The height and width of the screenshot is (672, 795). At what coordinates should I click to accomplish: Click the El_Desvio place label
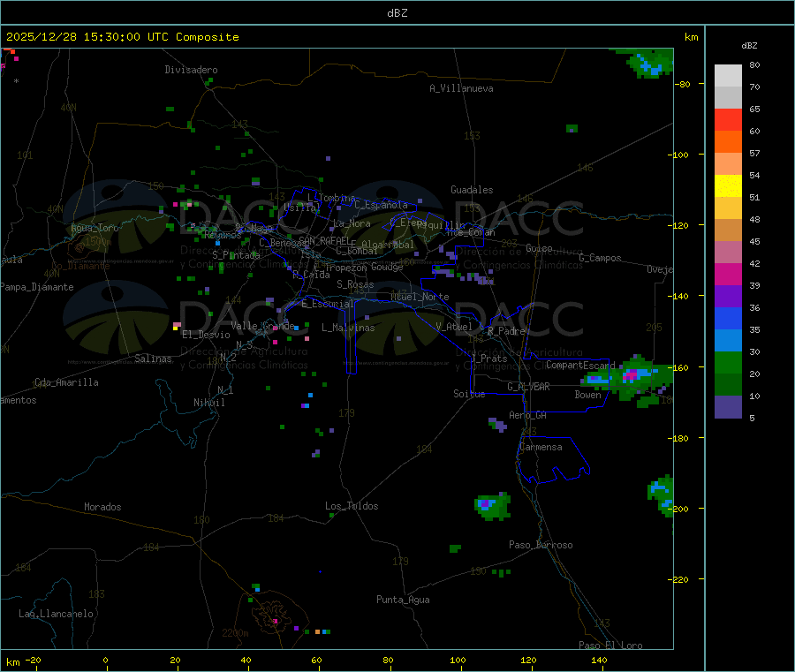pyautogui.click(x=206, y=335)
